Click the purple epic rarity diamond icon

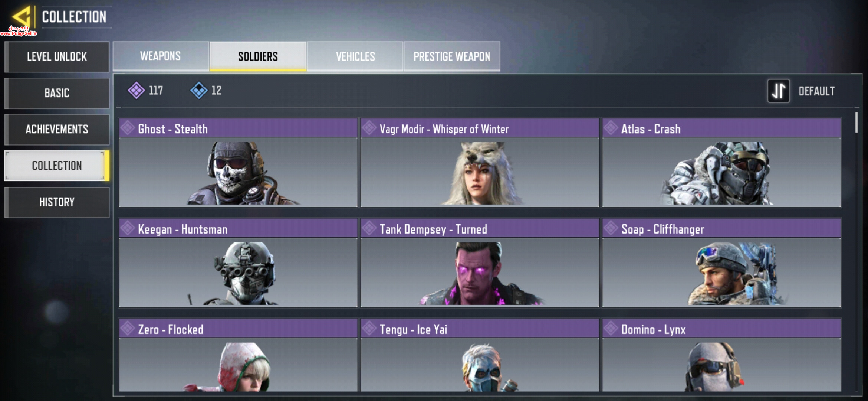point(137,90)
